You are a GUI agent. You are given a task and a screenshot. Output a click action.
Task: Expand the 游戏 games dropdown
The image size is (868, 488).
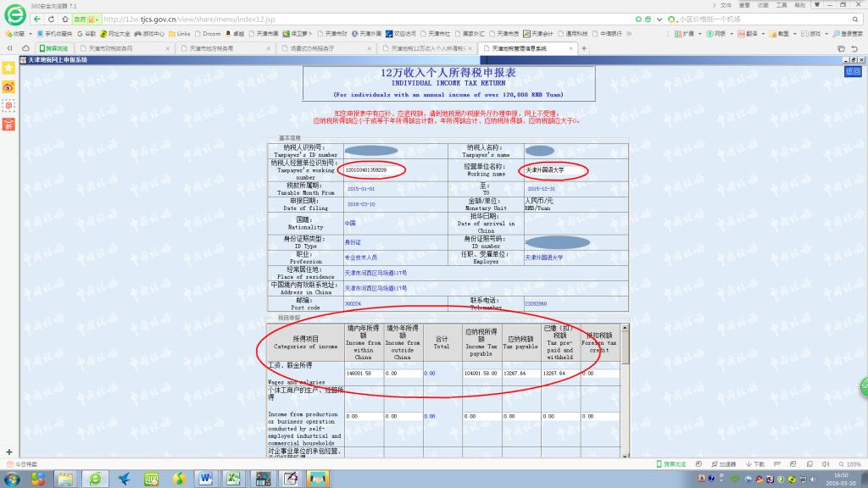point(826,34)
